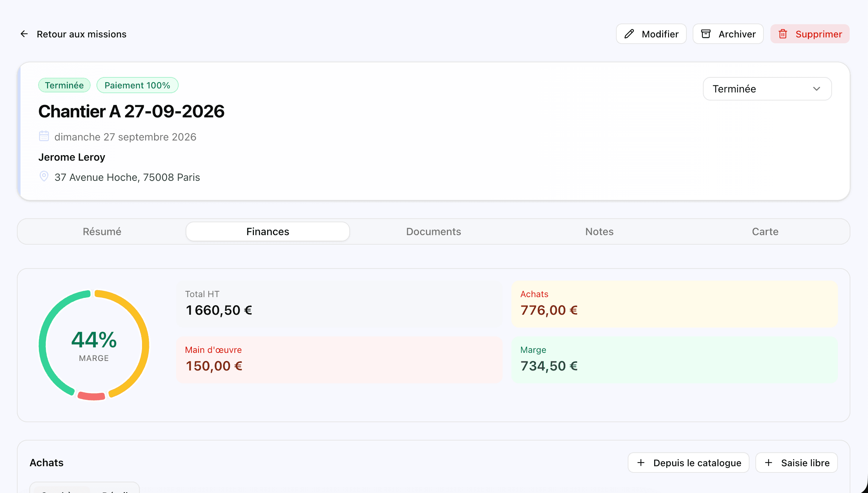
Task: Add a purchase with Depuis le catalogue
Action: 689,463
